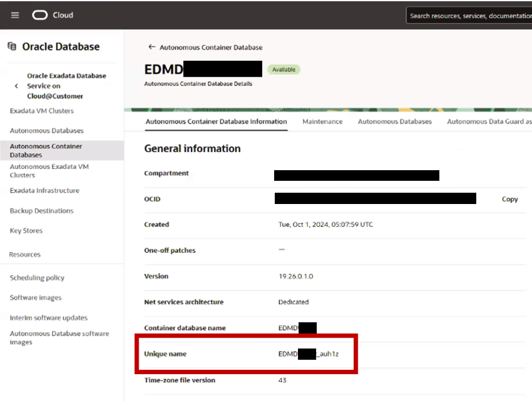
Task: Click the Oracle Database service icon
Action: (12, 46)
